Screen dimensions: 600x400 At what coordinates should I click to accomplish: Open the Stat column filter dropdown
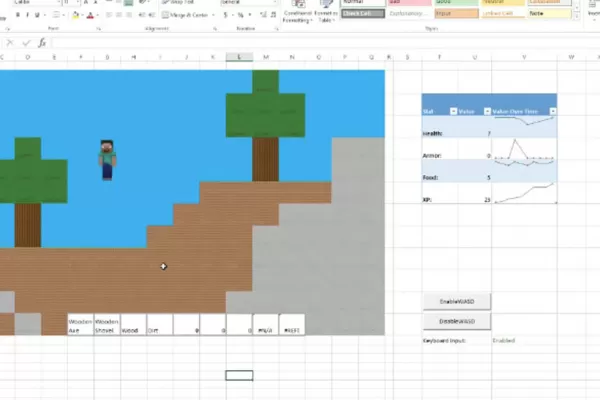(453, 111)
